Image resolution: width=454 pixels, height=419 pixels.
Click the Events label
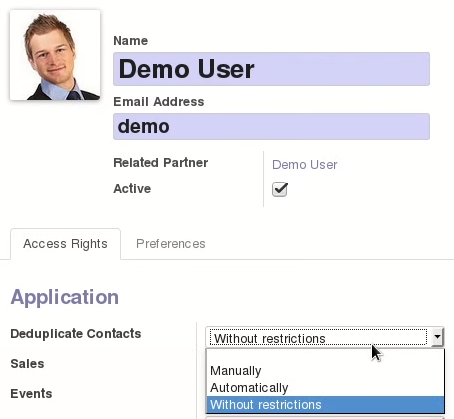[31, 394]
